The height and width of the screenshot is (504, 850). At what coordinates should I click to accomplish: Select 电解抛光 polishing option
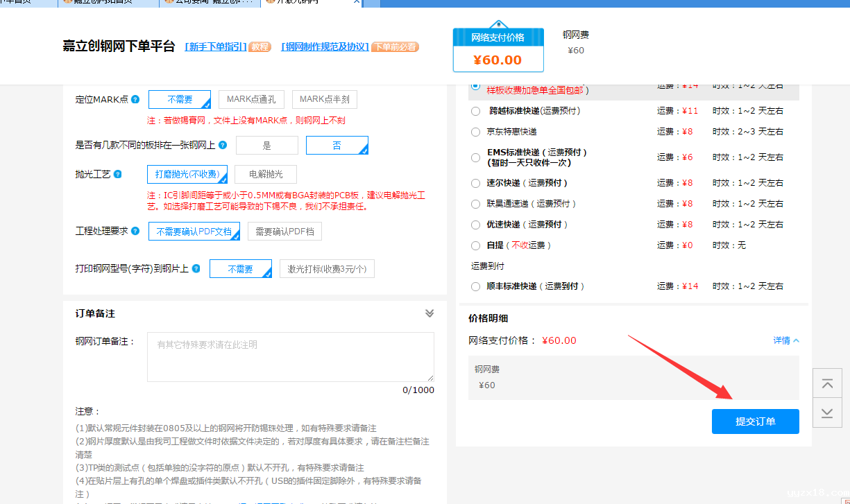266,174
